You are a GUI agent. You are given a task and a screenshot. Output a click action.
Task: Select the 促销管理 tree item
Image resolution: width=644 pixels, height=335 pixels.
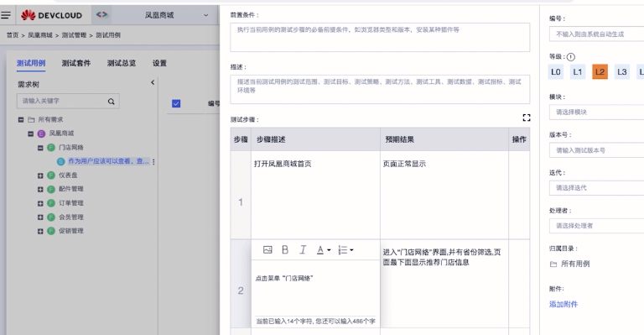[65, 231]
